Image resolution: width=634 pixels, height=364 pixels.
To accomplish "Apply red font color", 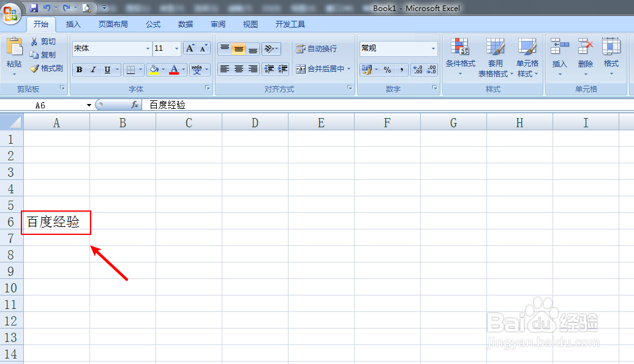I will (x=174, y=70).
